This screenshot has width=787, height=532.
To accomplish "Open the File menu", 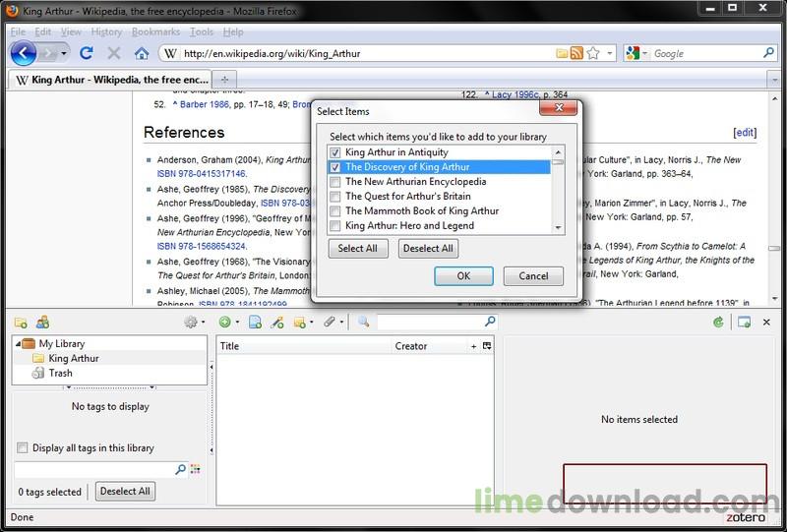I will [18, 31].
